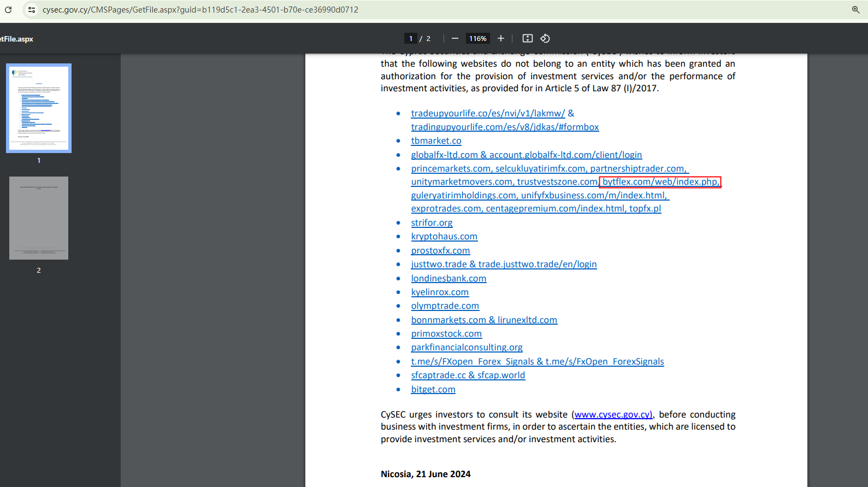Click the kryptohaus.com link

point(444,237)
